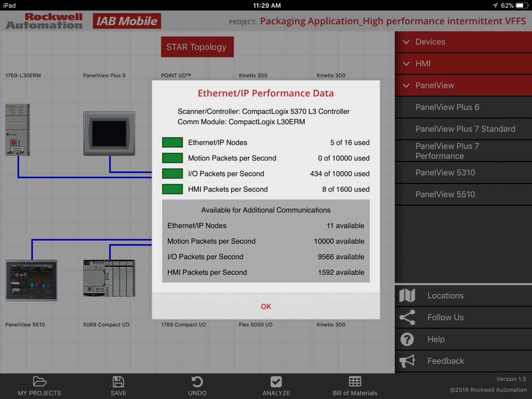532x399 pixels.
Task: Click the STAR Topology button
Action: 197,47
